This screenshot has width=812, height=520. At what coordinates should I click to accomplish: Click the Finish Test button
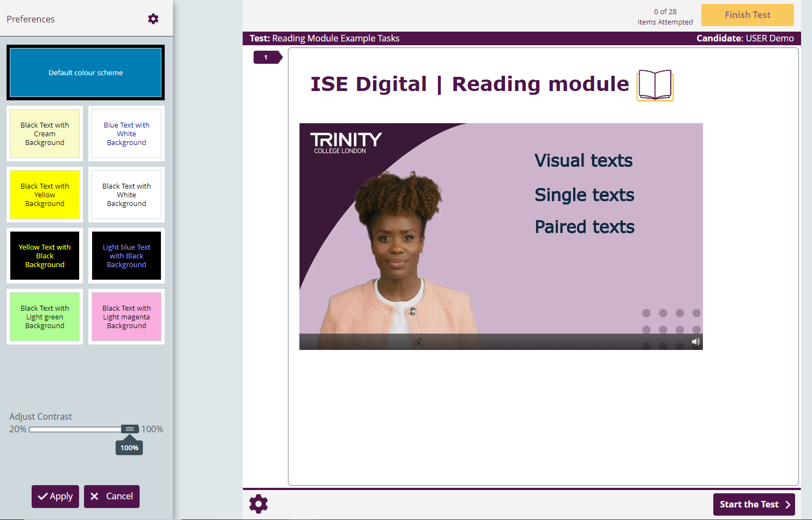(748, 15)
